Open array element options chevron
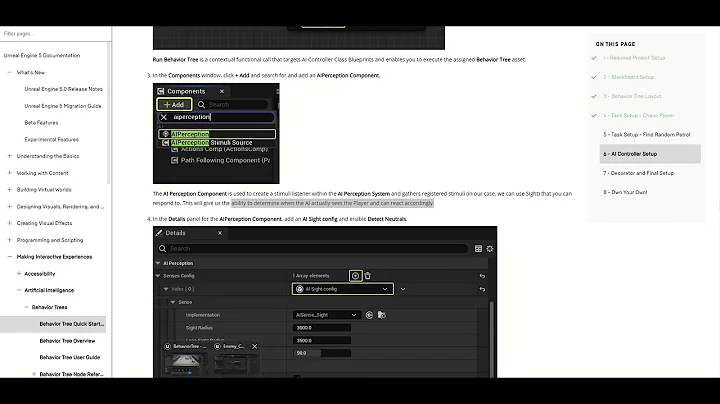This screenshot has height=404, width=720. click(403, 289)
